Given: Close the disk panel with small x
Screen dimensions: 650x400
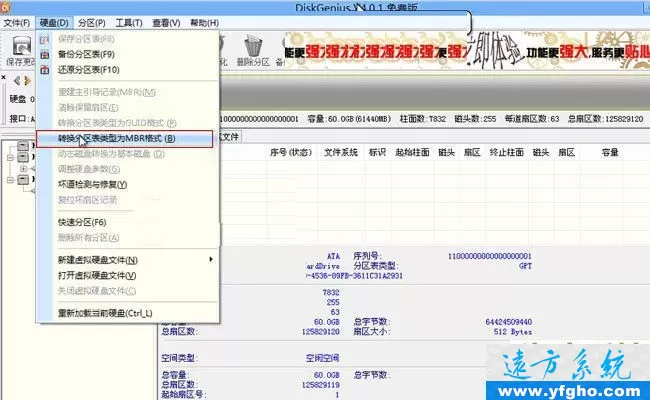Looking at the screenshot, I should pos(3,77).
